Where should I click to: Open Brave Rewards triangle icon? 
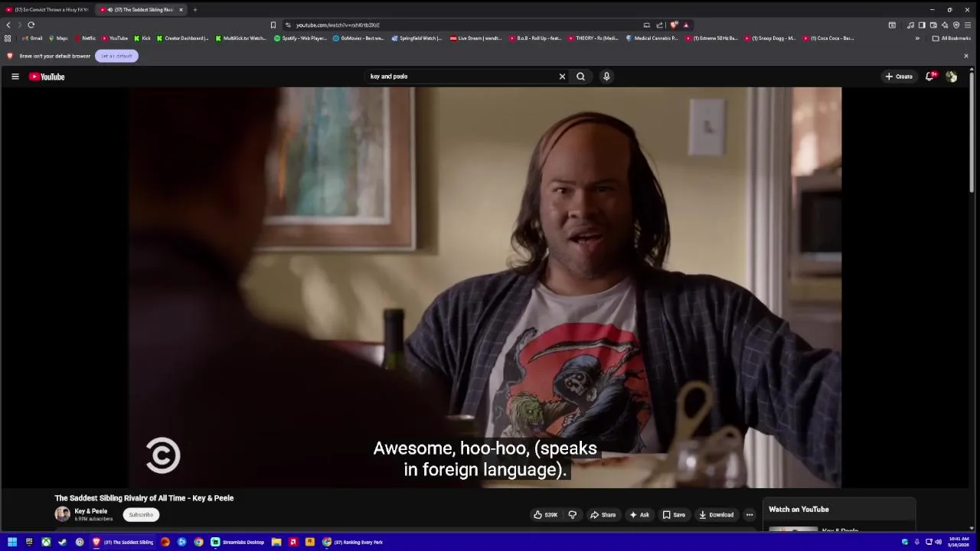tap(686, 25)
